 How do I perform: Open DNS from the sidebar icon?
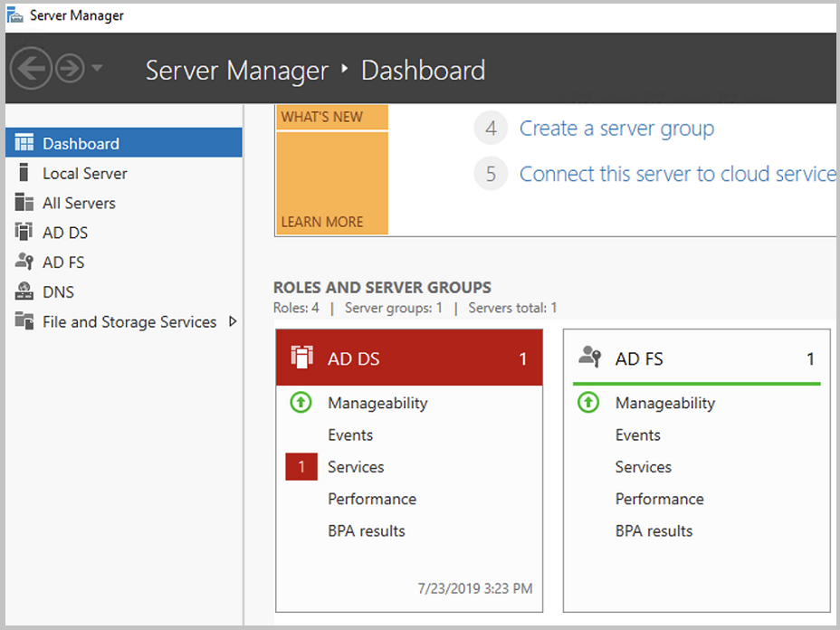point(26,291)
